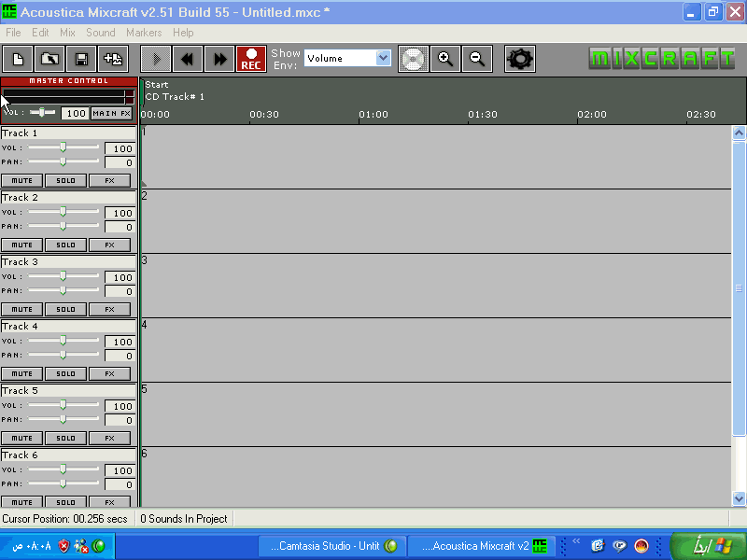Solo Track 5
747x560 pixels.
click(65, 438)
